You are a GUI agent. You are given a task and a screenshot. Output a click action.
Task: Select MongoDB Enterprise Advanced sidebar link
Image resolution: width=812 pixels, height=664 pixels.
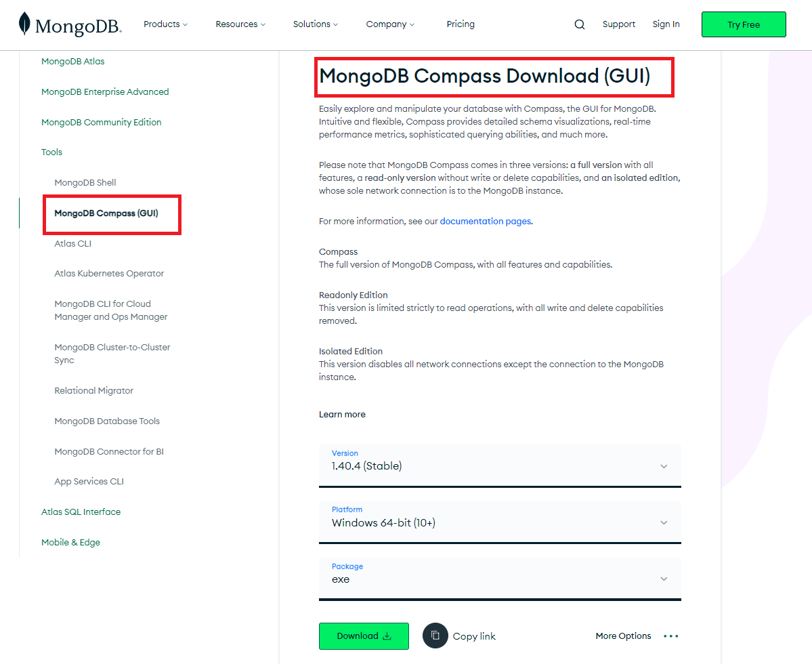pos(105,91)
